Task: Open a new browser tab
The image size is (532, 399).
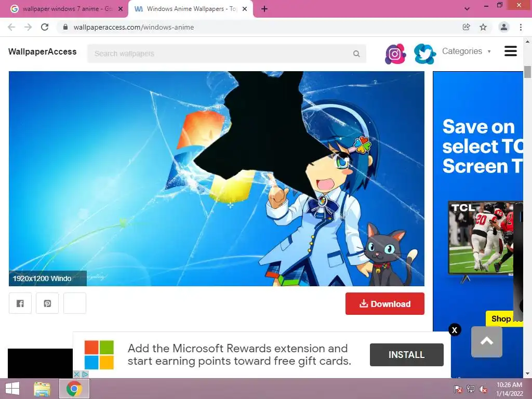Action: 264,9
